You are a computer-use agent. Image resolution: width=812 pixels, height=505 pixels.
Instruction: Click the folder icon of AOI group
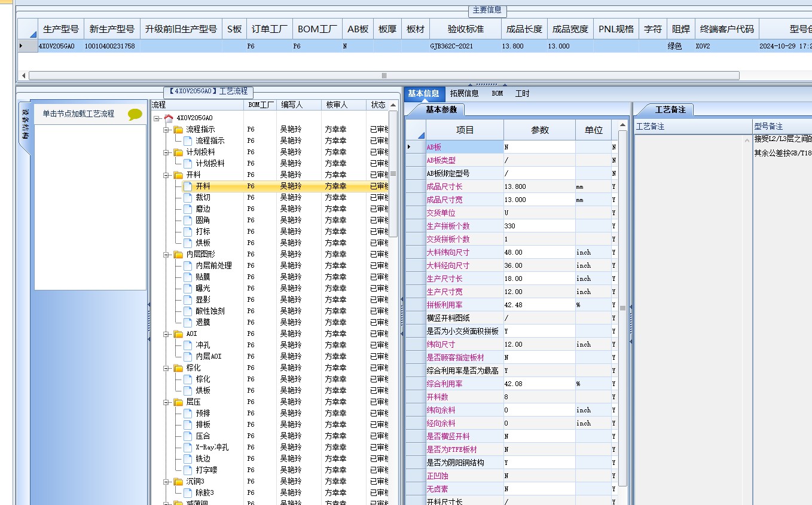[x=178, y=333]
